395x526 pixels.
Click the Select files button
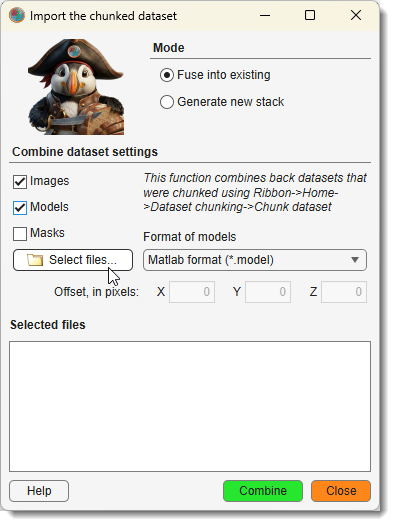click(73, 260)
